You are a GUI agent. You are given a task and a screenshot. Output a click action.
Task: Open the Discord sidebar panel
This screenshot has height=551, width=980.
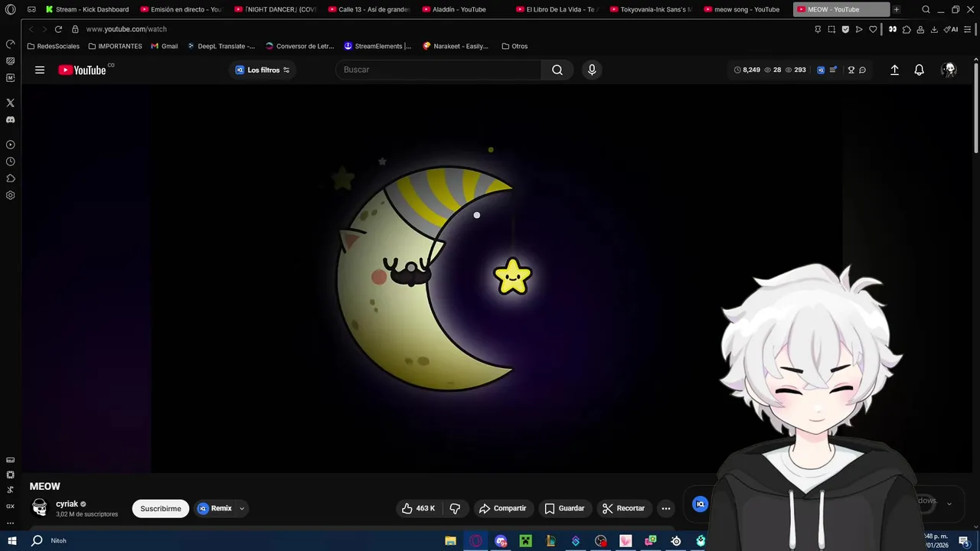click(x=10, y=119)
